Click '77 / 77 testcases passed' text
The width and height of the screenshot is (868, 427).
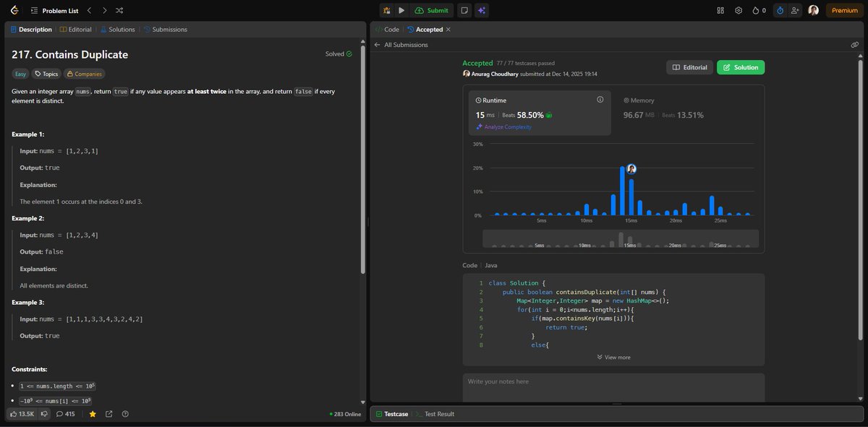[524, 64]
